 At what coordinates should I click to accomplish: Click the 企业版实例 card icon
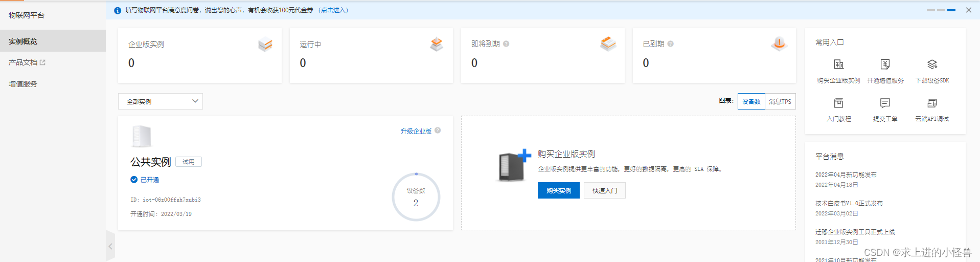click(265, 45)
